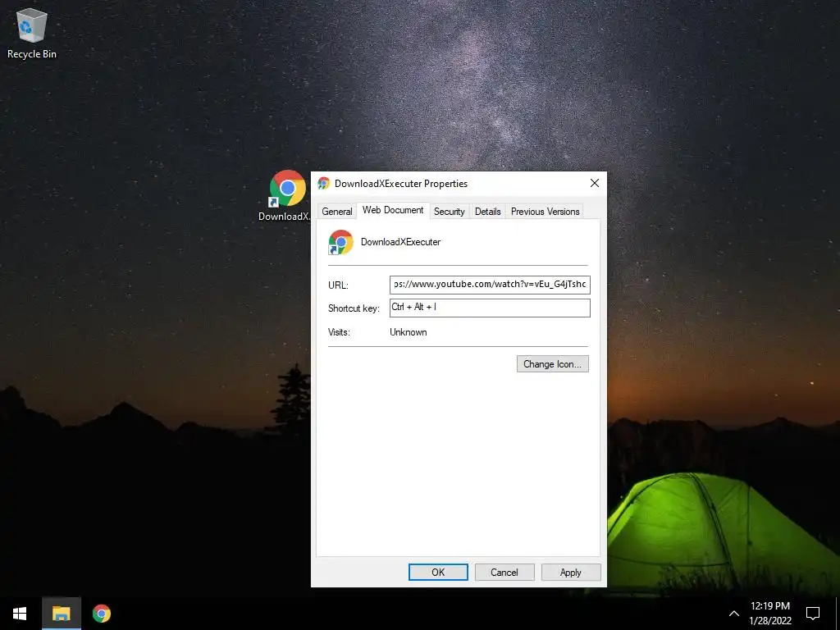Image resolution: width=840 pixels, height=630 pixels.
Task: Open the Recycle Bin desktop icon
Action: (x=32, y=33)
